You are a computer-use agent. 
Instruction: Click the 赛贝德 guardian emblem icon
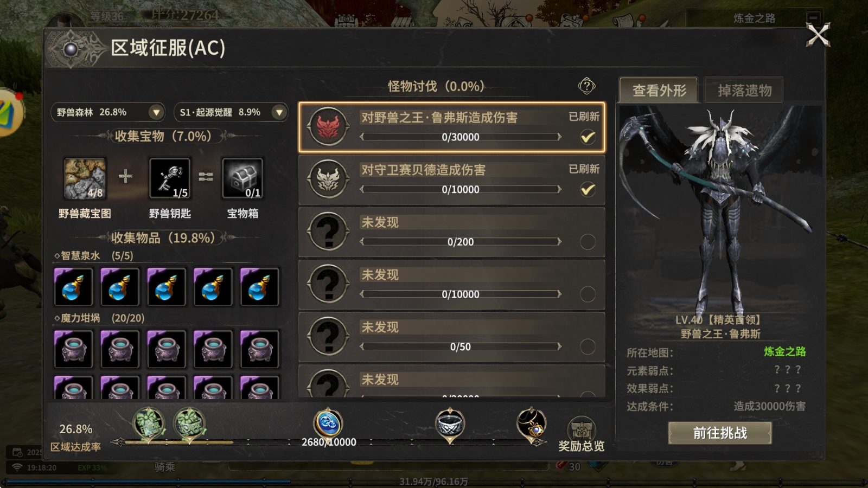[x=328, y=179]
